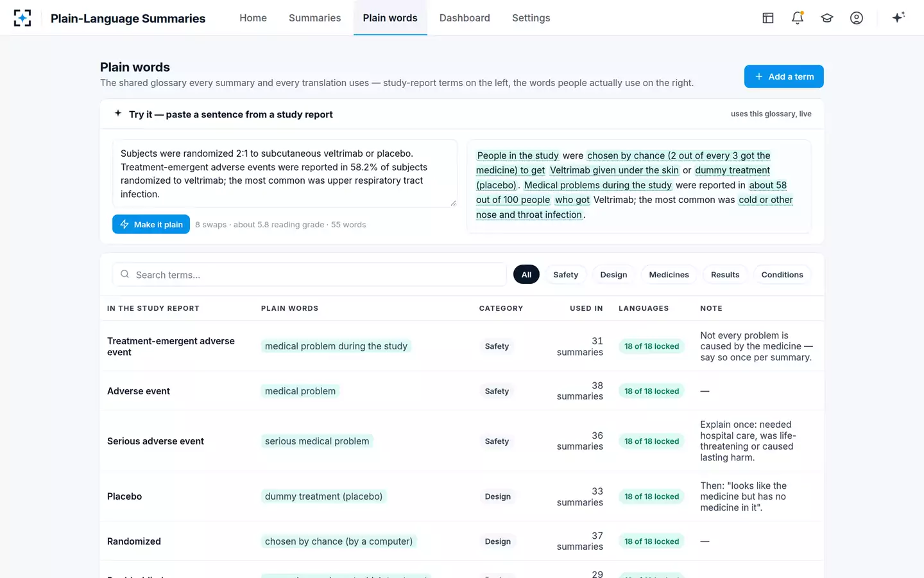The width and height of the screenshot is (924, 578).
Task: Focus the Search terms field
Action: pos(309,274)
